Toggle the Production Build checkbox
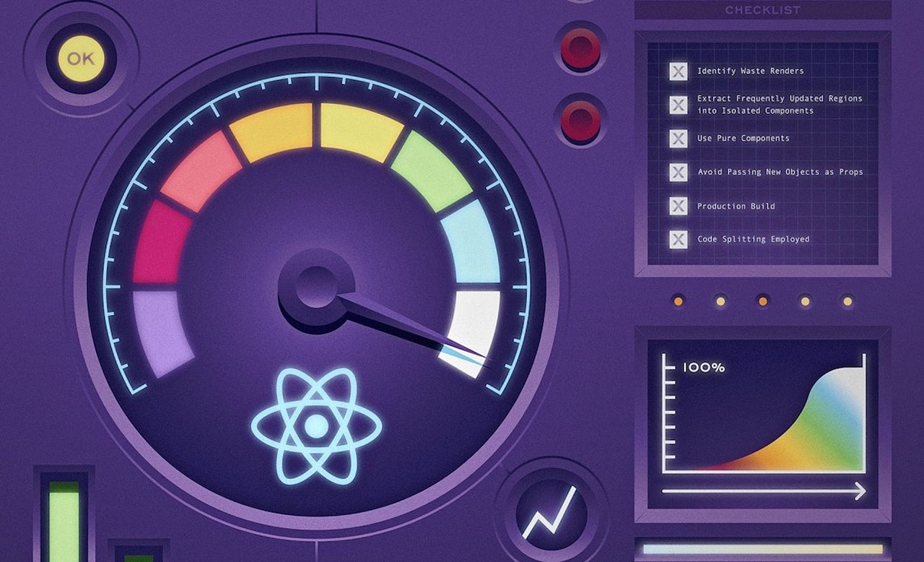 point(677,206)
